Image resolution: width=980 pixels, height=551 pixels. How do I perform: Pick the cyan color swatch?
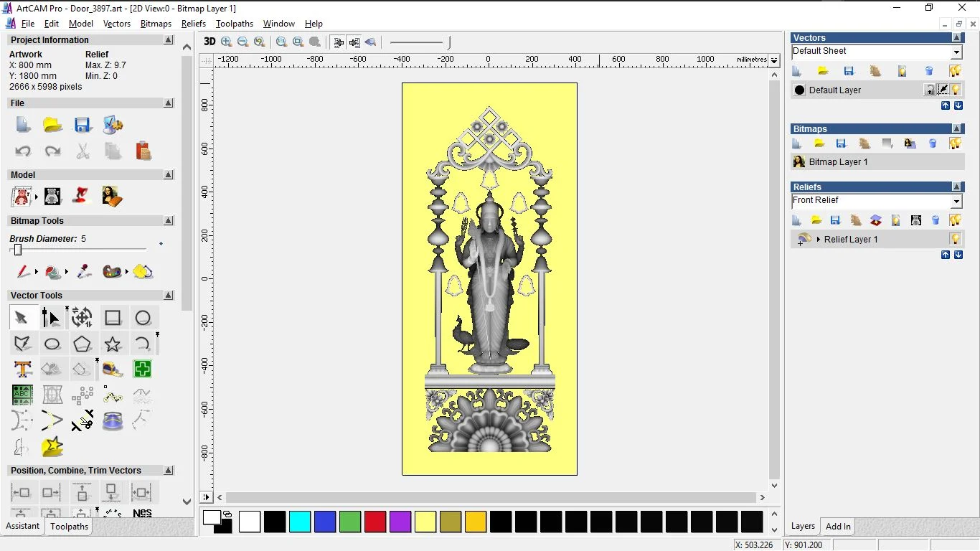(x=300, y=522)
